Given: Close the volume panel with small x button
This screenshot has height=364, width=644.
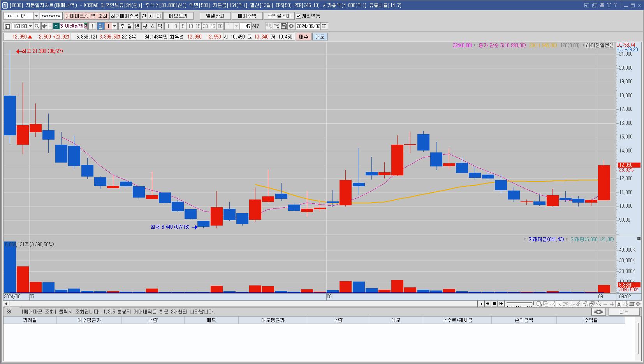Looking at the screenshot, I should [639, 238].
